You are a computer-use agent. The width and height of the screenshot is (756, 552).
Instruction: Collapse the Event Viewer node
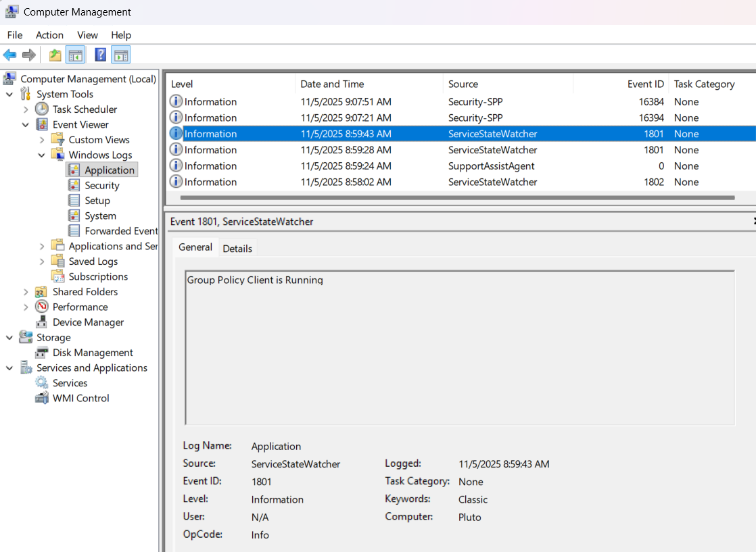(x=26, y=125)
